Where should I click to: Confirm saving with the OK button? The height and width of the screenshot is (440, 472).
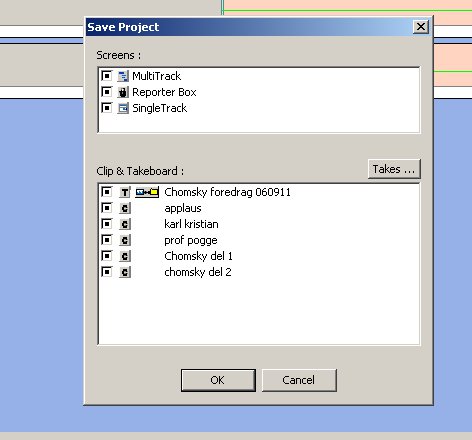point(218,380)
